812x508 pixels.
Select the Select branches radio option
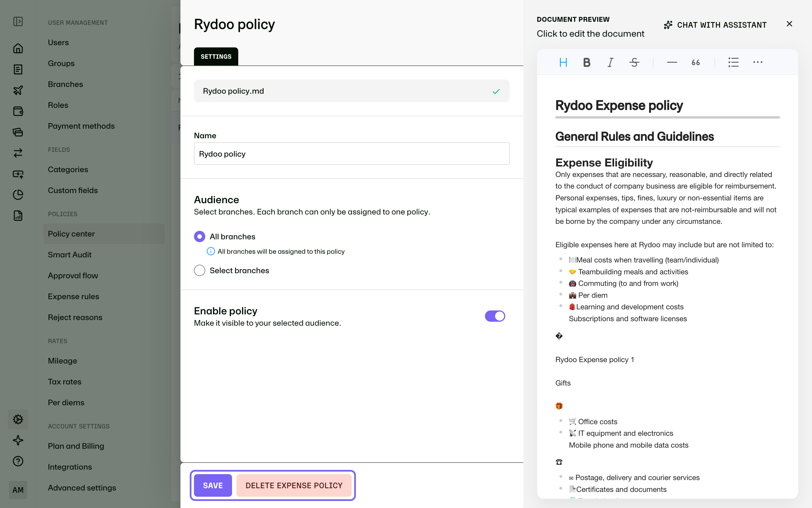(x=200, y=270)
